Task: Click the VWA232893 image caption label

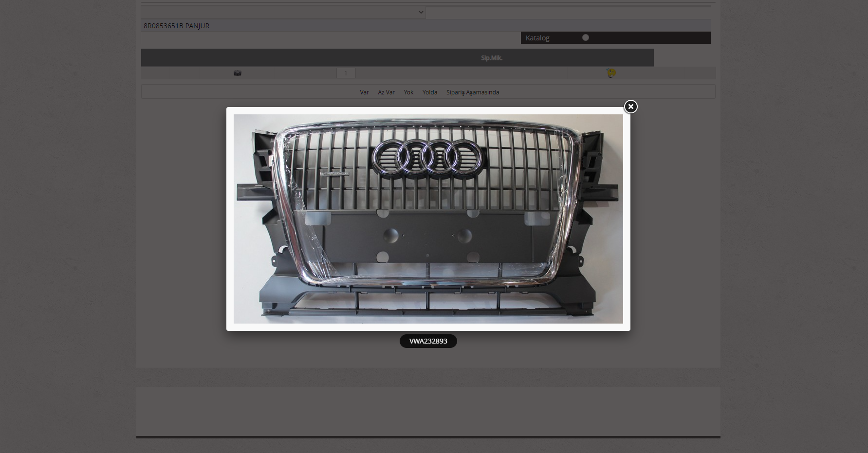Action: [428, 341]
